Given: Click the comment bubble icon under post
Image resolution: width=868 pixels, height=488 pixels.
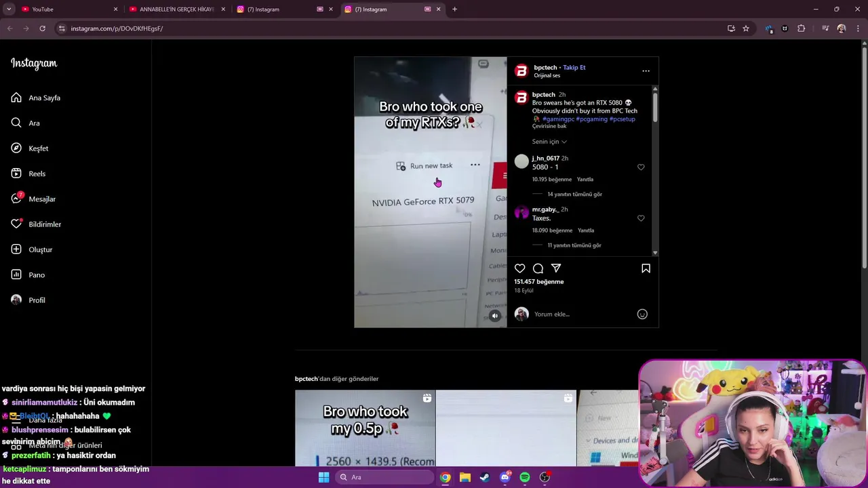Looking at the screenshot, I should point(538,268).
